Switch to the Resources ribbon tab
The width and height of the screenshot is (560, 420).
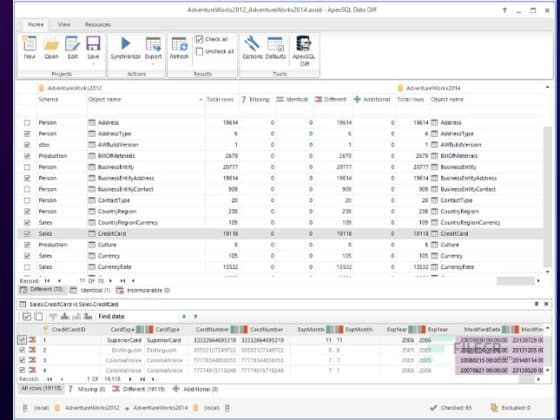tap(98, 25)
